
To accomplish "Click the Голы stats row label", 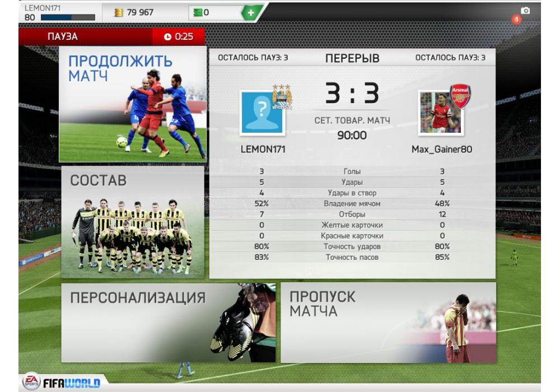I will click(x=352, y=171).
